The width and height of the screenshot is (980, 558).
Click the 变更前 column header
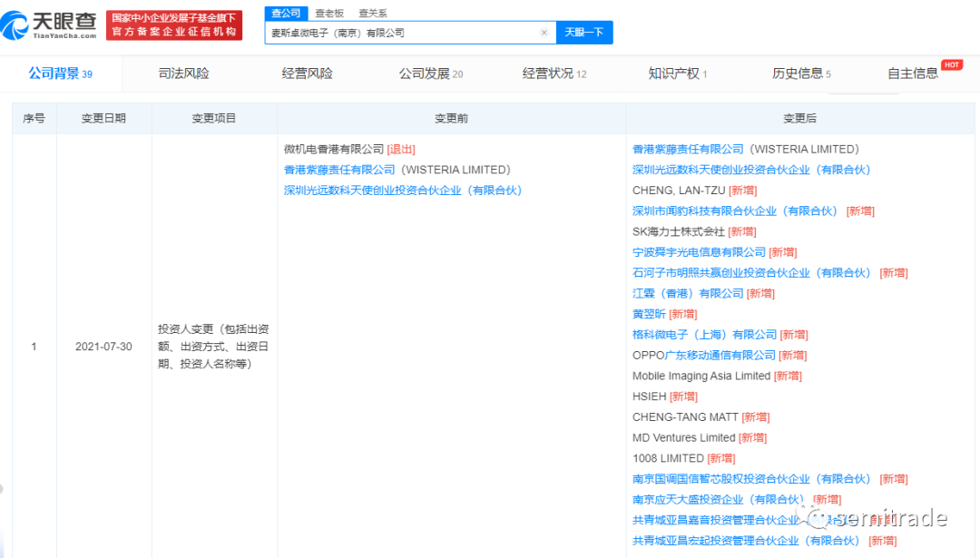pyautogui.click(x=451, y=119)
